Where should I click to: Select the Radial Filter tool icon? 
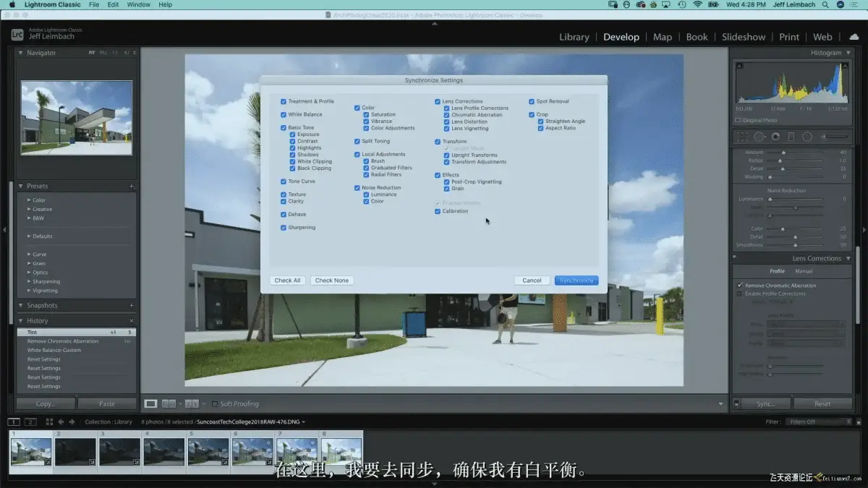click(807, 136)
